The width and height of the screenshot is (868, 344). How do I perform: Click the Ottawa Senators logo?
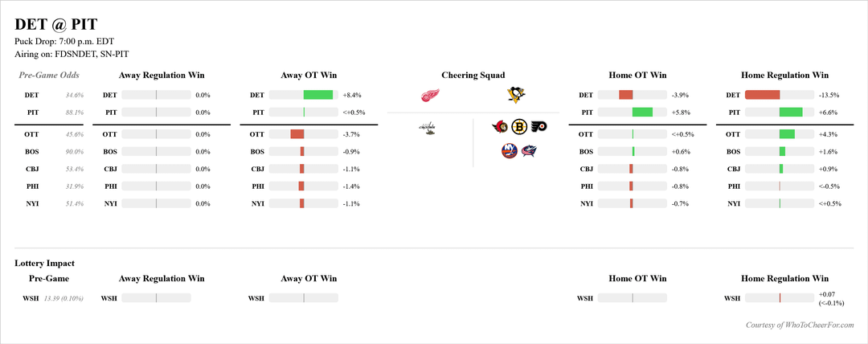point(501,126)
